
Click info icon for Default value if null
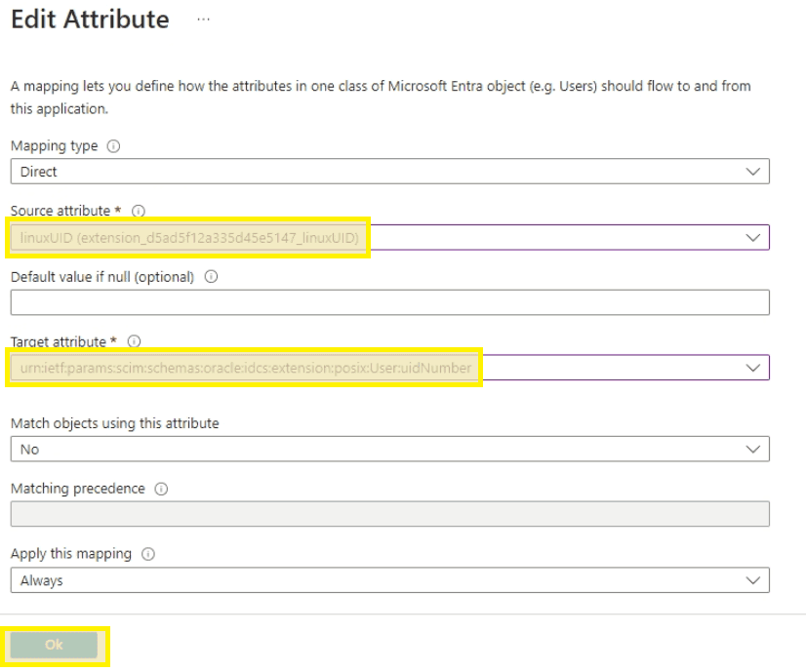pyautogui.click(x=211, y=277)
